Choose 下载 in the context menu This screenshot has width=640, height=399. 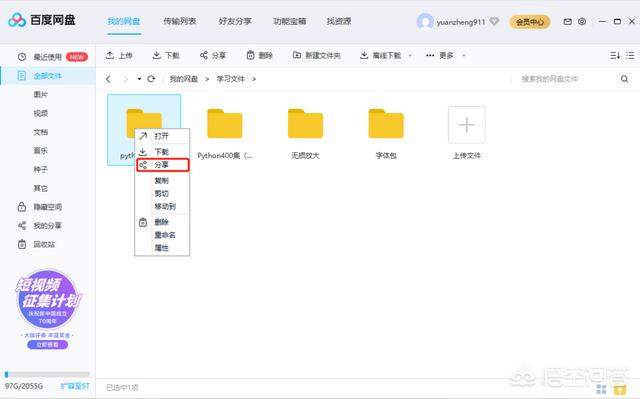click(162, 152)
